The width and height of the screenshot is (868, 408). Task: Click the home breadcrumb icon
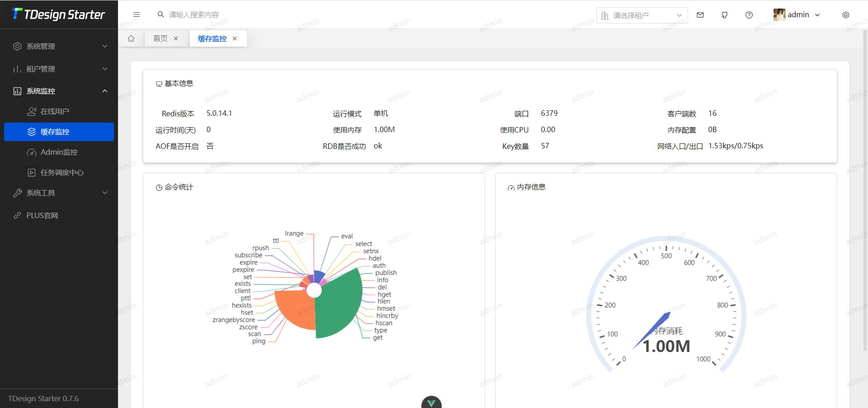point(131,38)
